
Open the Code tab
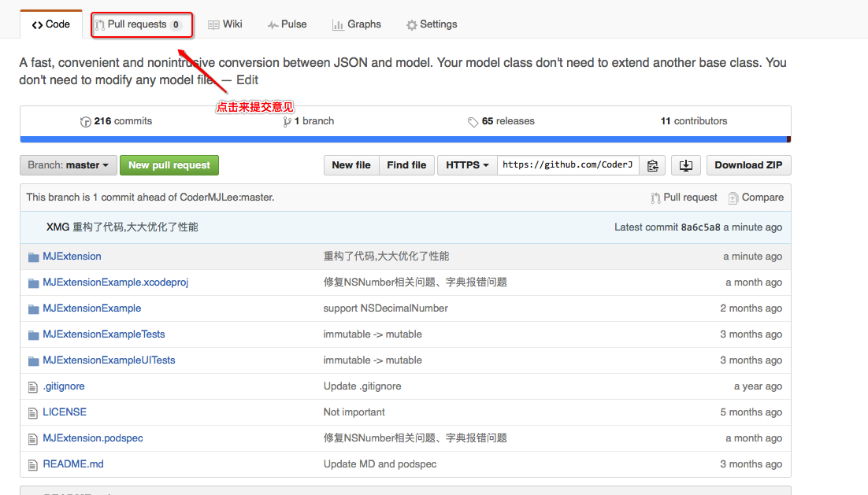[51, 24]
